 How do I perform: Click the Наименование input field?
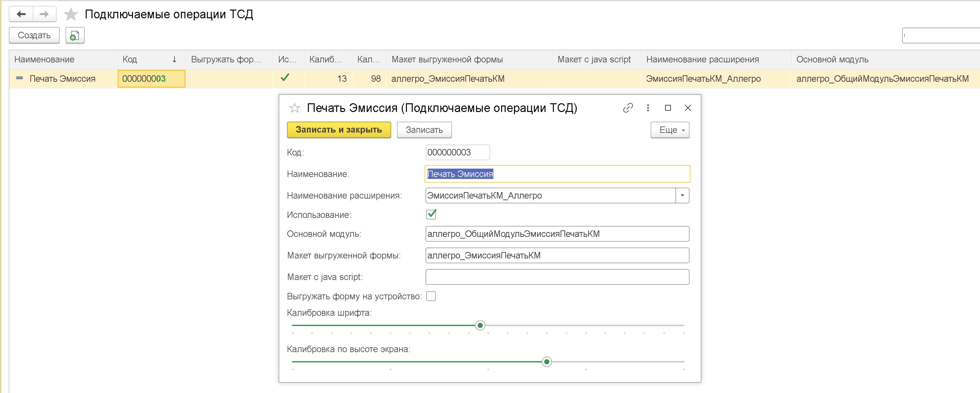[x=557, y=174]
